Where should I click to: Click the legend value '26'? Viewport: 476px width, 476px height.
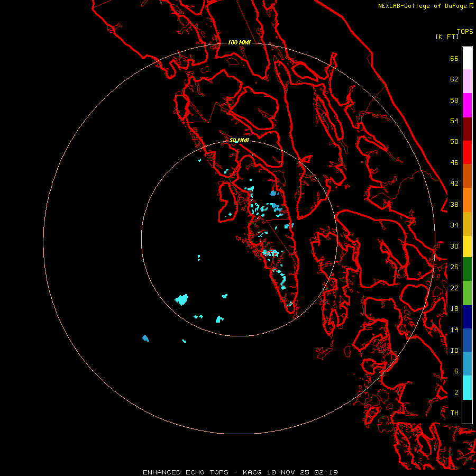pyautogui.click(x=454, y=267)
